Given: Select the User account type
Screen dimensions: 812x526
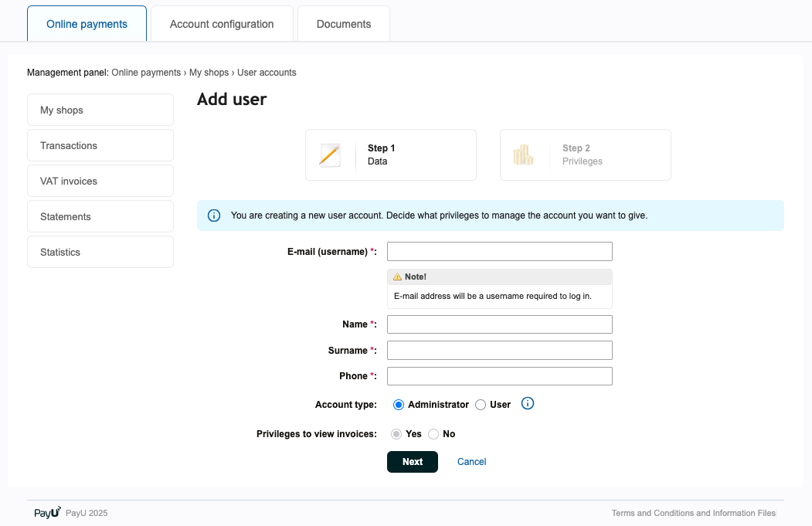Looking at the screenshot, I should tap(481, 404).
